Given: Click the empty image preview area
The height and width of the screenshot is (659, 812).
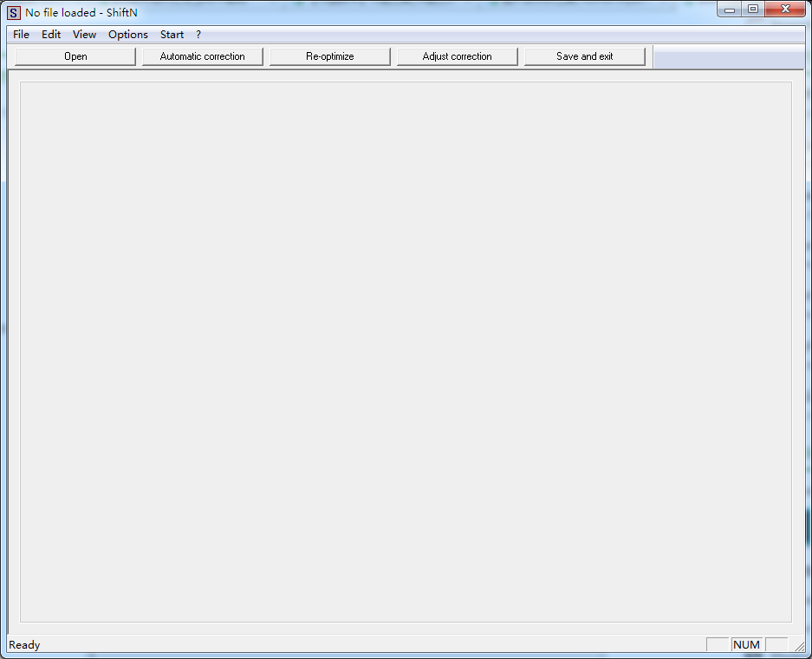Looking at the screenshot, I should point(406,352).
